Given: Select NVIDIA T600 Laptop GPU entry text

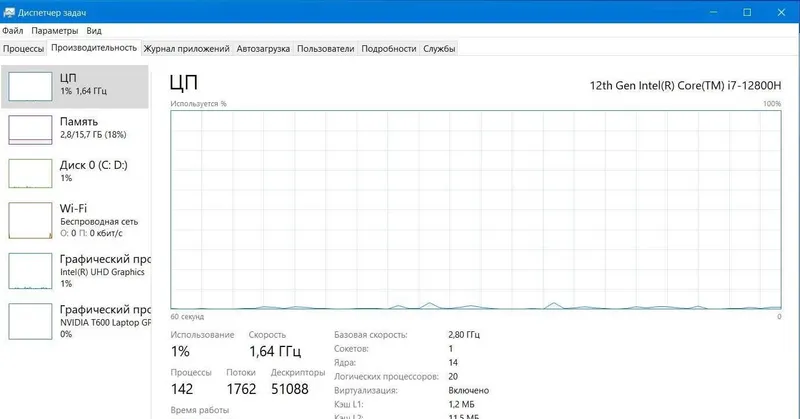Looking at the screenshot, I should click(106, 323).
